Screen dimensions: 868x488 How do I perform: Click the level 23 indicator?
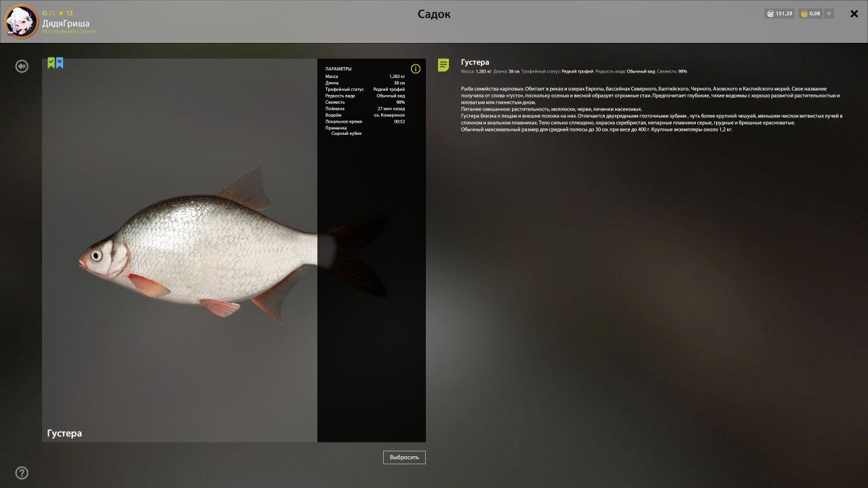point(49,13)
